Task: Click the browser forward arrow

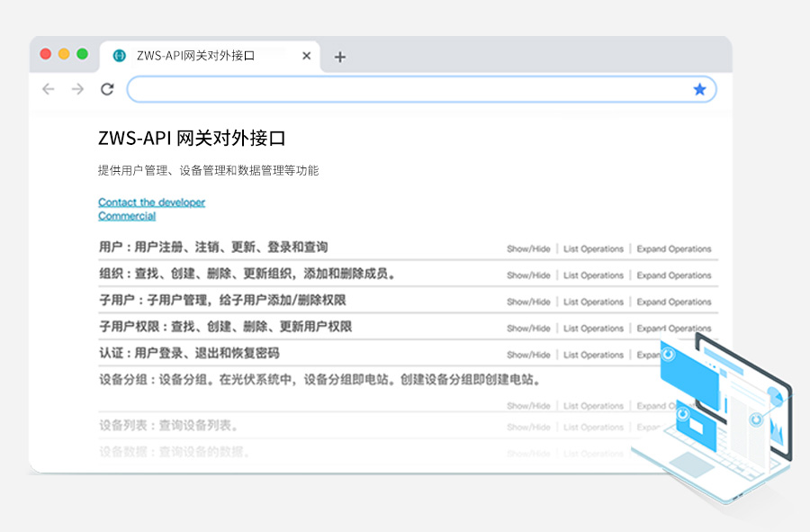Action: pyautogui.click(x=77, y=89)
